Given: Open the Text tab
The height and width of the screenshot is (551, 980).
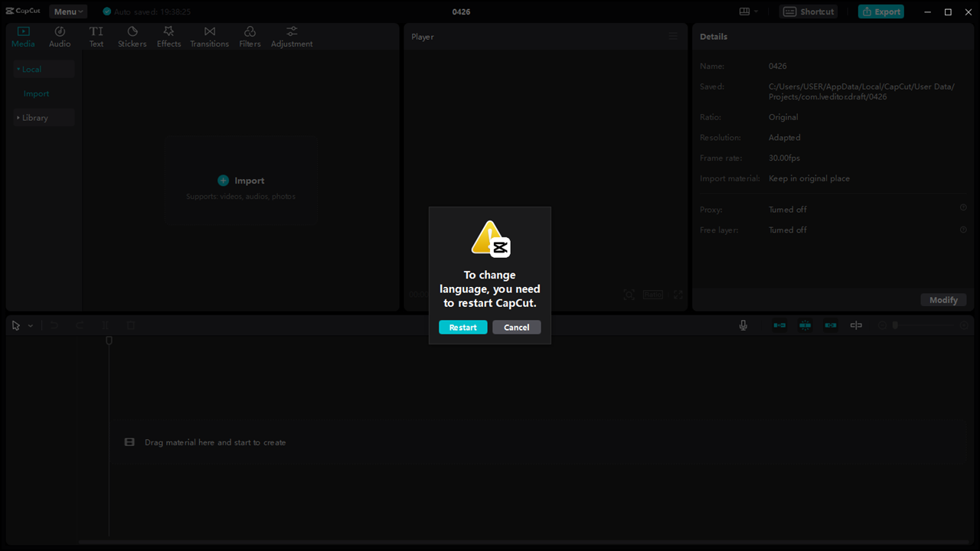Looking at the screenshot, I should pyautogui.click(x=96, y=37).
